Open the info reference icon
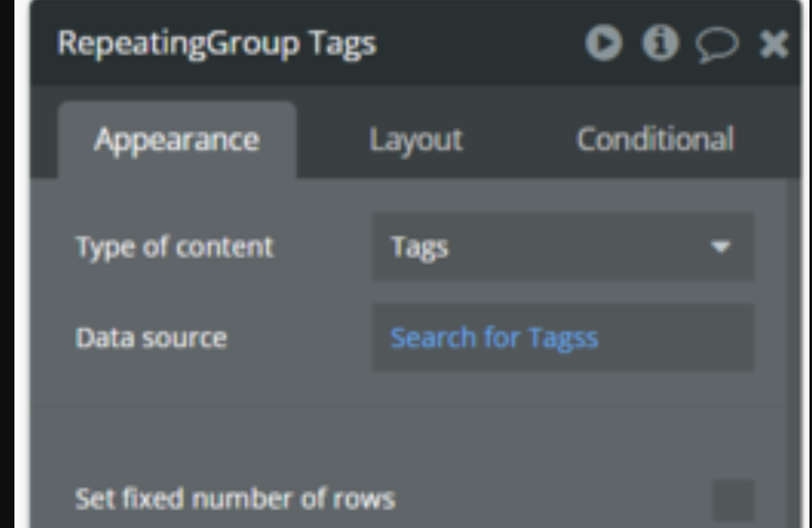 [660, 42]
